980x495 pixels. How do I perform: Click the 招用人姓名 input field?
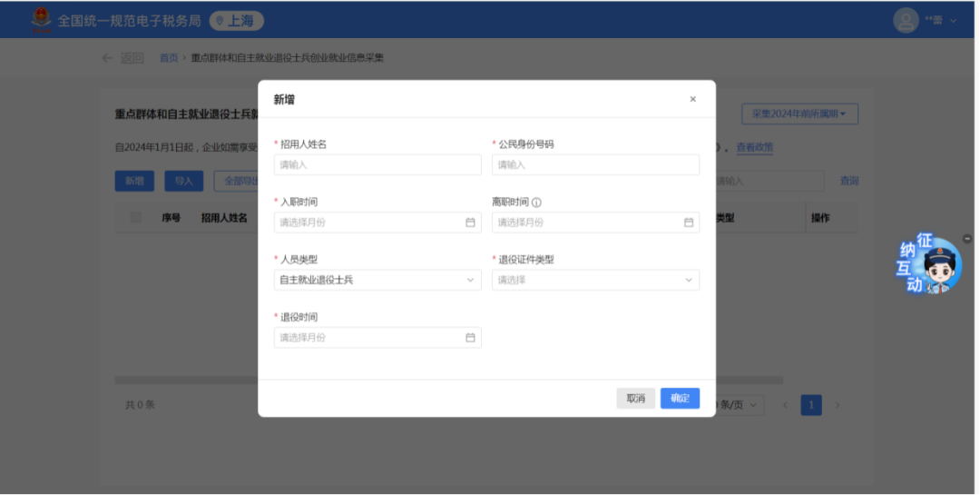pos(377,164)
